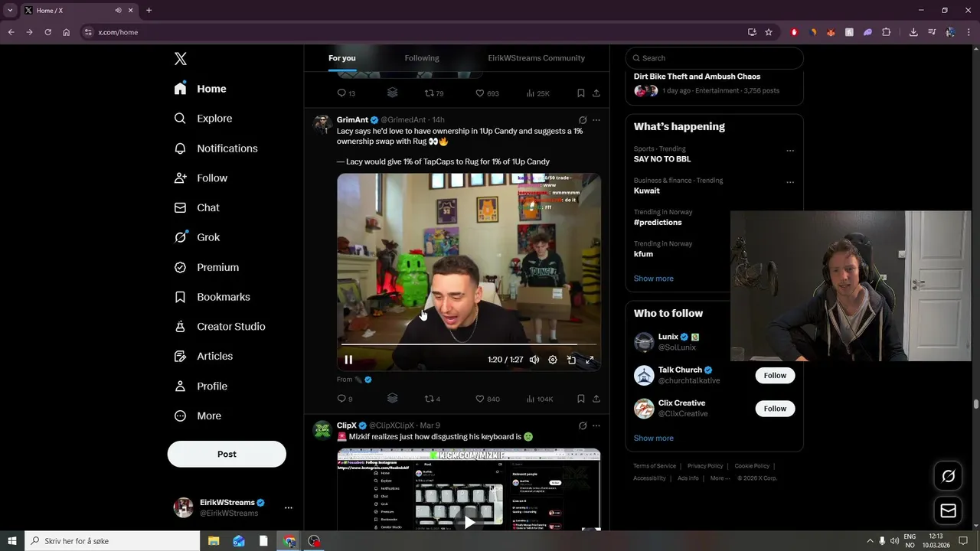Like the top post with 693 likes
The height and width of the screenshot is (551, 980).
coord(487,93)
